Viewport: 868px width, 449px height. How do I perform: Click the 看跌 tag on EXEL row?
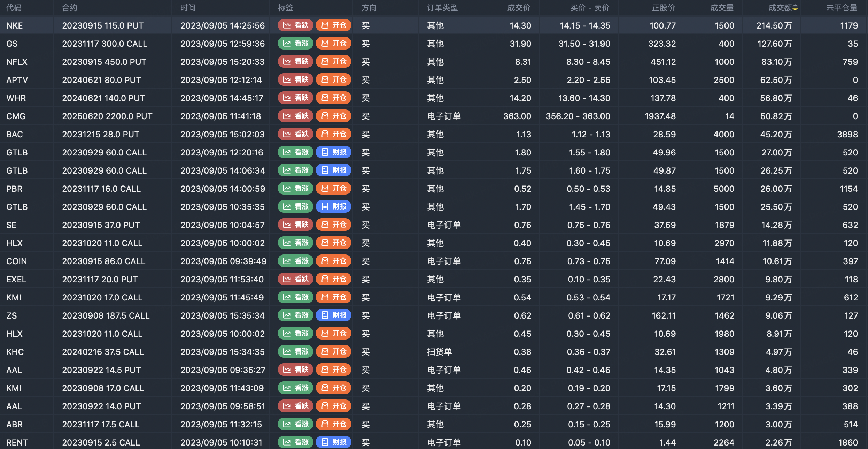tap(295, 279)
